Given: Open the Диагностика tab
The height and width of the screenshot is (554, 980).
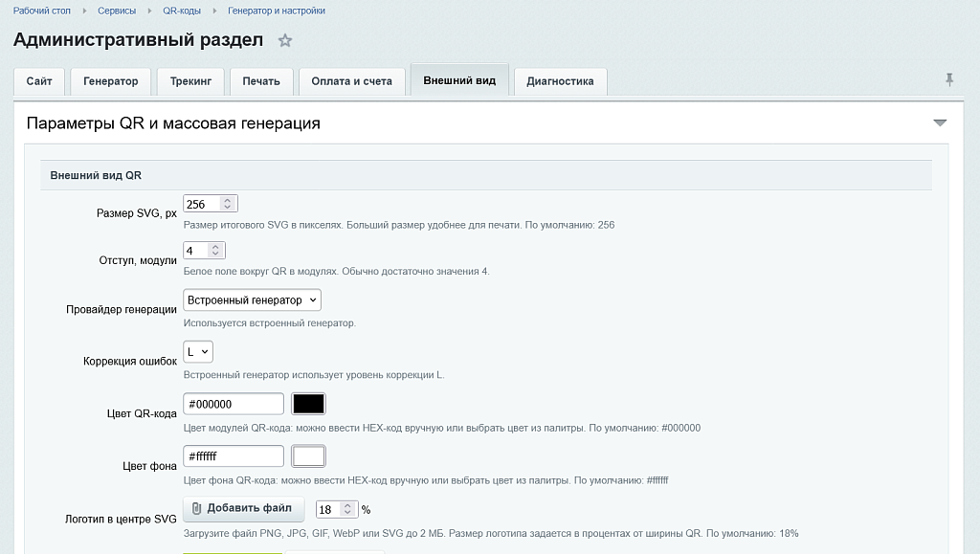Looking at the screenshot, I should [x=560, y=81].
